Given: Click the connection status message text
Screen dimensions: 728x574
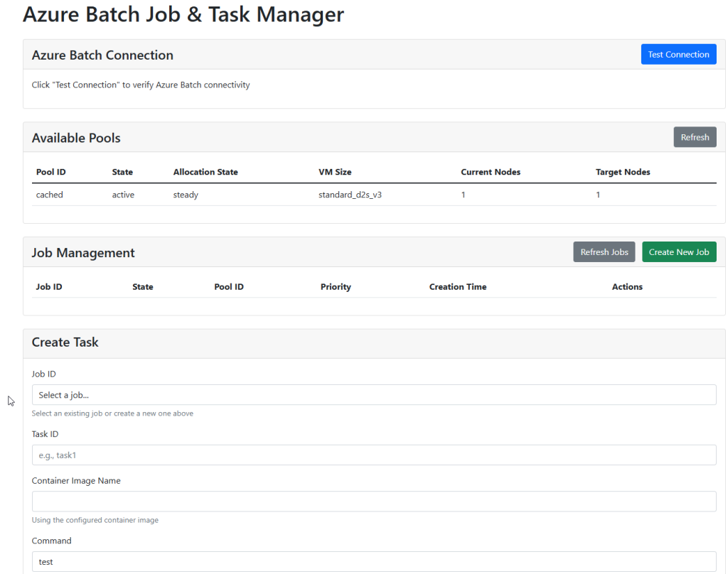Looking at the screenshot, I should [141, 85].
